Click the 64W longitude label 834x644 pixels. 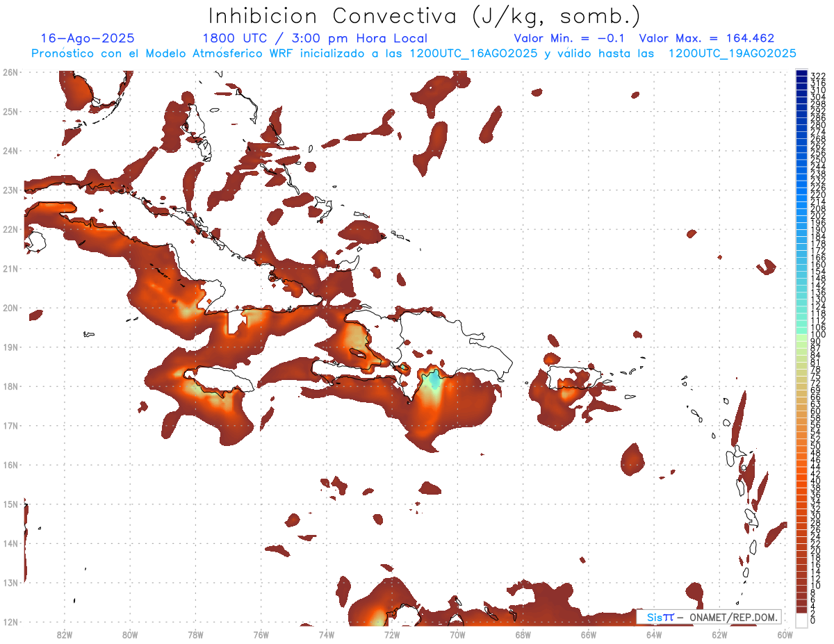coord(654,634)
